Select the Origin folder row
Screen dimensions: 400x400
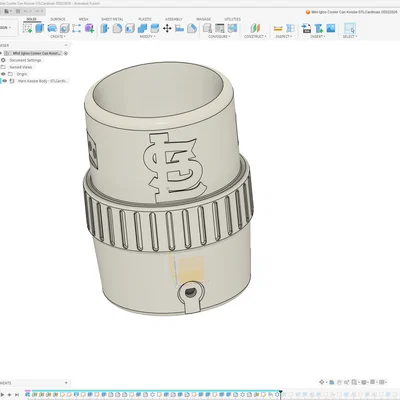pyautogui.click(x=22, y=74)
